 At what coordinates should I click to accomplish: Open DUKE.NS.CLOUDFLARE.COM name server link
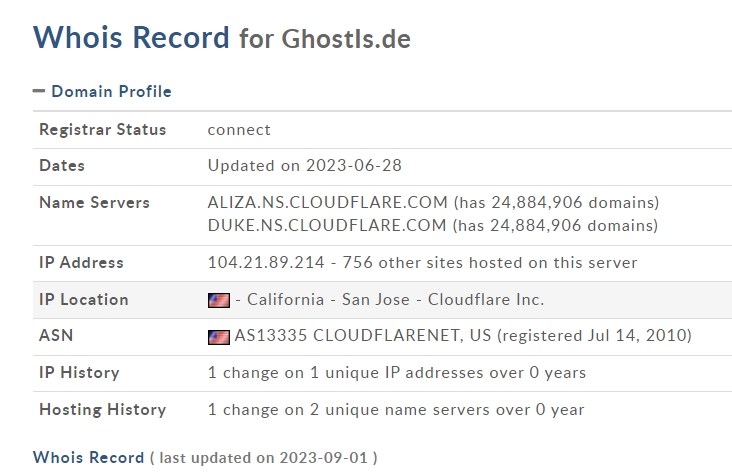tap(327, 225)
